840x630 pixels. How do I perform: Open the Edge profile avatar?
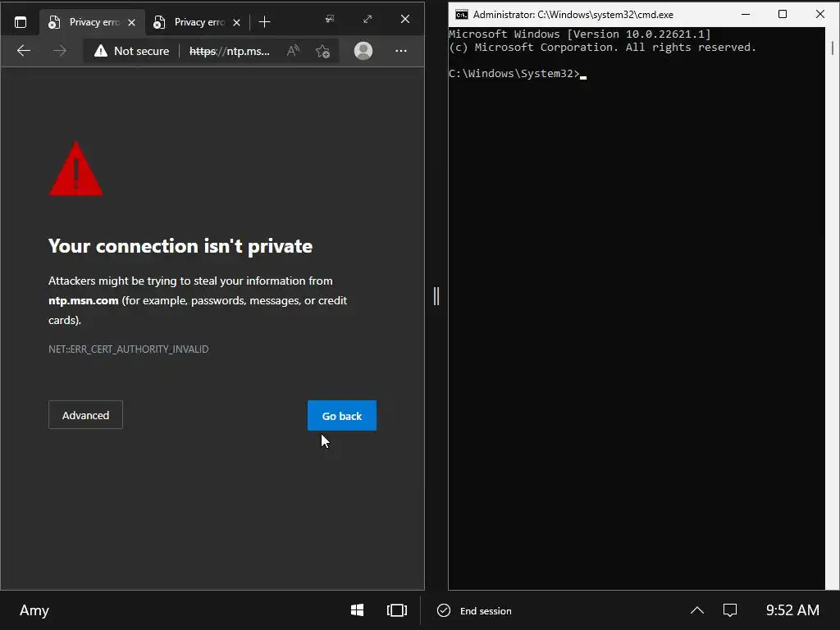tap(363, 51)
